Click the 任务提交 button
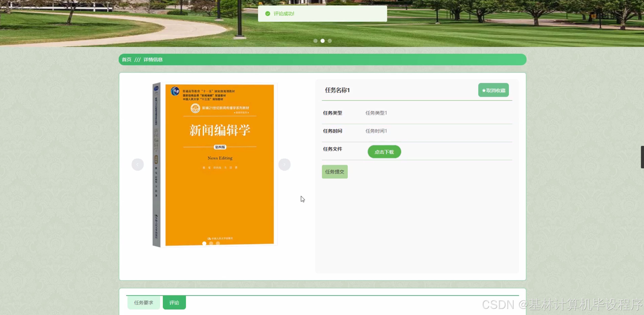The height and width of the screenshot is (315, 644). [x=334, y=172]
